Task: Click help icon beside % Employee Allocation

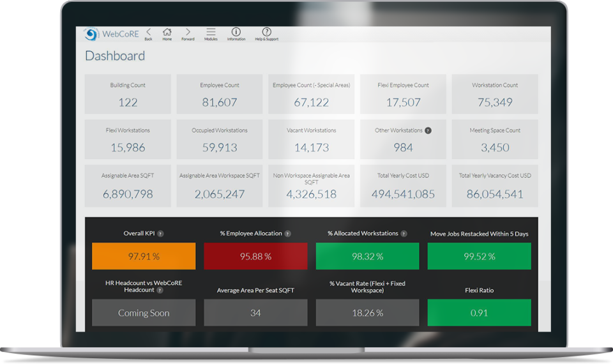Action: 288,234
